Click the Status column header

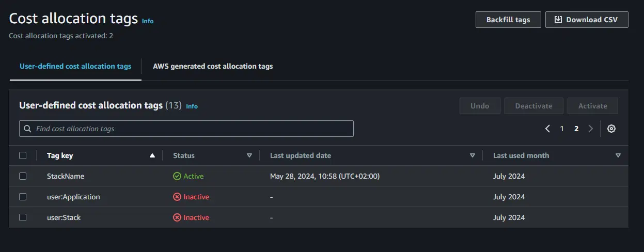tap(184, 155)
